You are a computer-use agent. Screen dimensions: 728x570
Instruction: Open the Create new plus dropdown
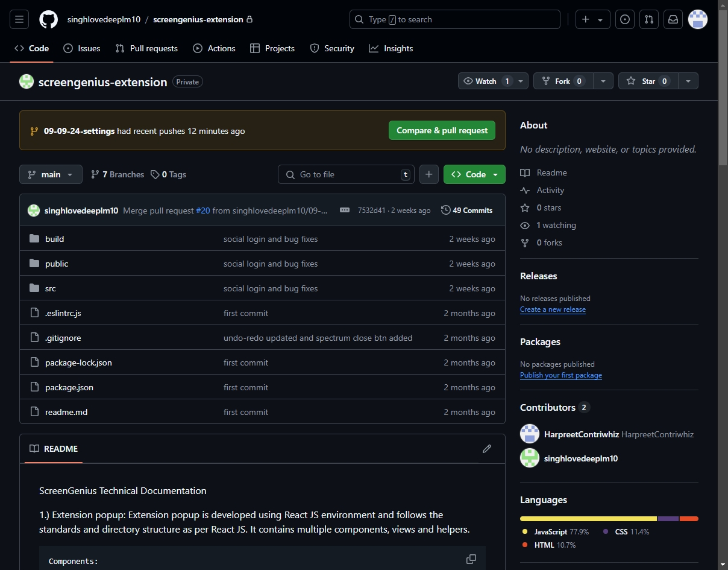593,19
